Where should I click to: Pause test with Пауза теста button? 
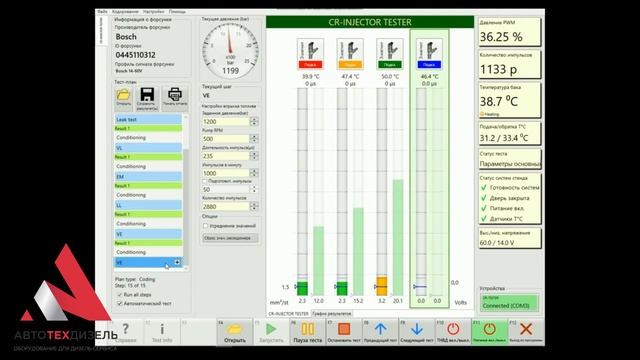pos(307,332)
